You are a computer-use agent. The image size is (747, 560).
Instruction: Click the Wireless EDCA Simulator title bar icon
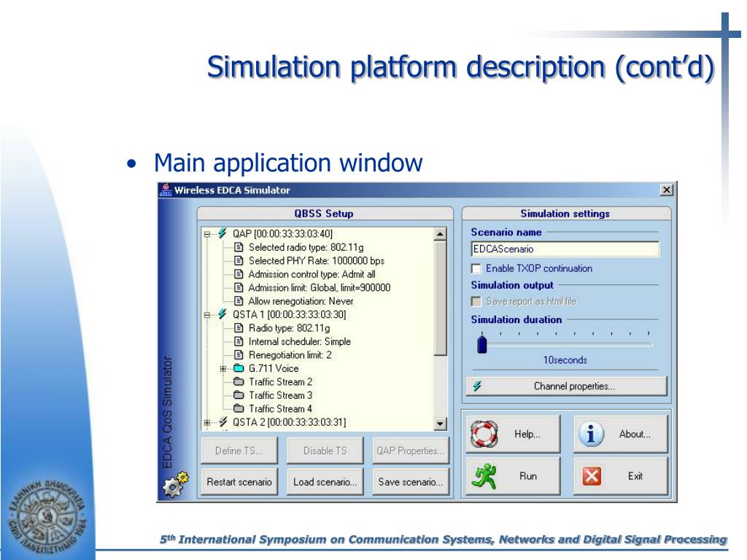pyautogui.click(x=166, y=190)
